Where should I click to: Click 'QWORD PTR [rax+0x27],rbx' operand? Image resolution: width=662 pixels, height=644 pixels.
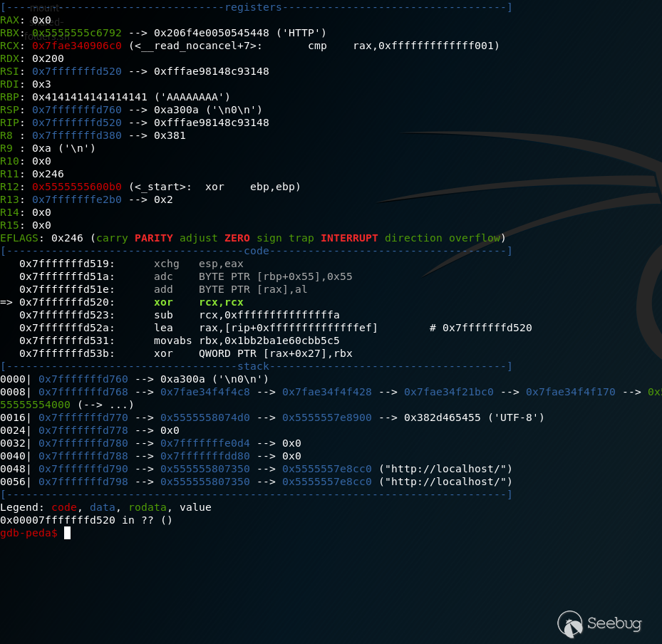coord(275,353)
